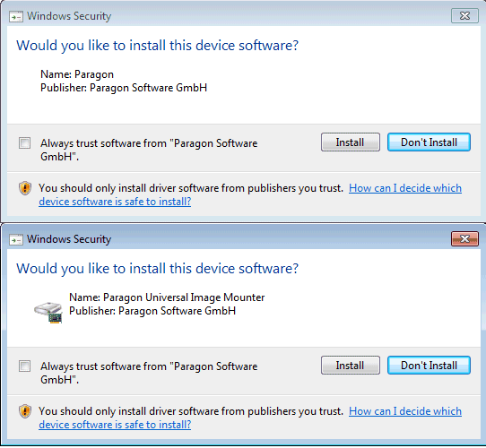Choose Don't Install for Universal Image Mounter
This screenshot has height=448, width=486.
pos(429,366)
